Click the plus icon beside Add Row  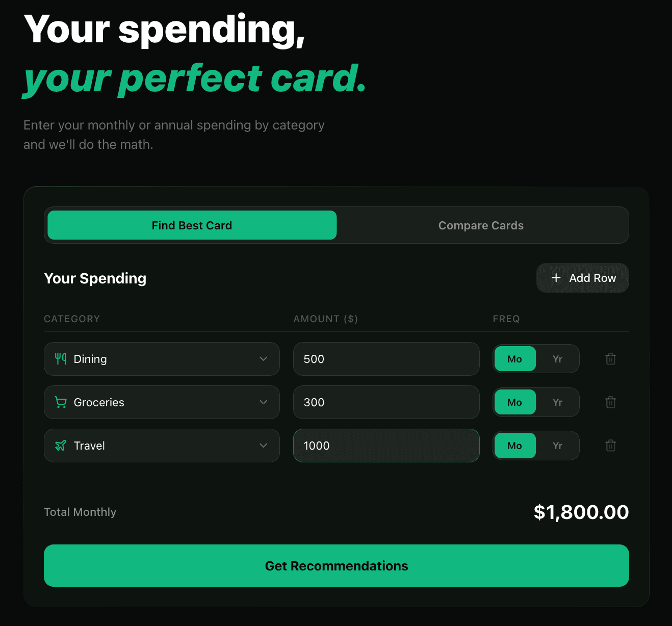pos(556,278)
